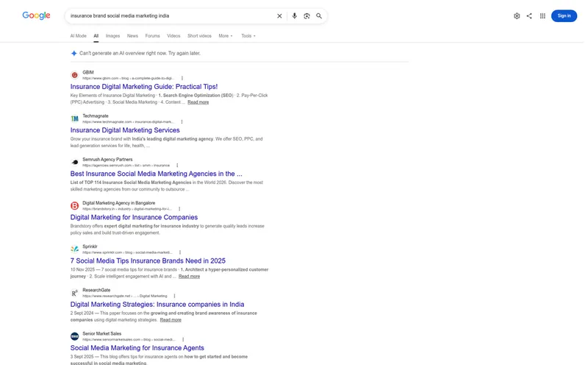
Task: Open 'Insurance Digital Marketing Services' result
Action: [125, 130]
